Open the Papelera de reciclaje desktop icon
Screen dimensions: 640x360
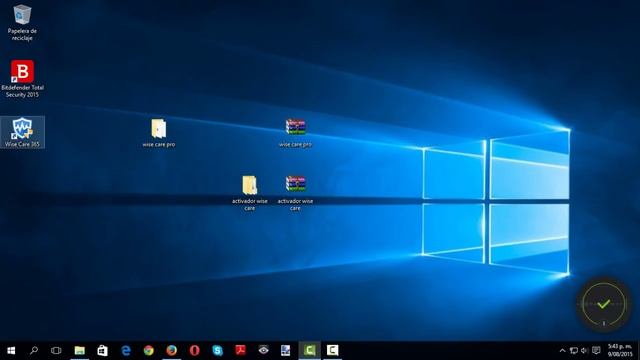[22, 22]
